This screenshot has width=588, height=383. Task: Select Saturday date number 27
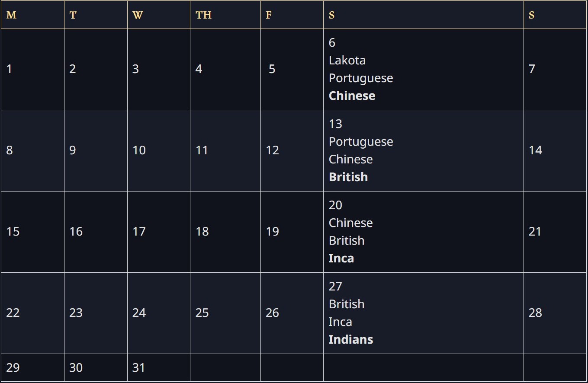pyautogui.click(x=335, y=287)
